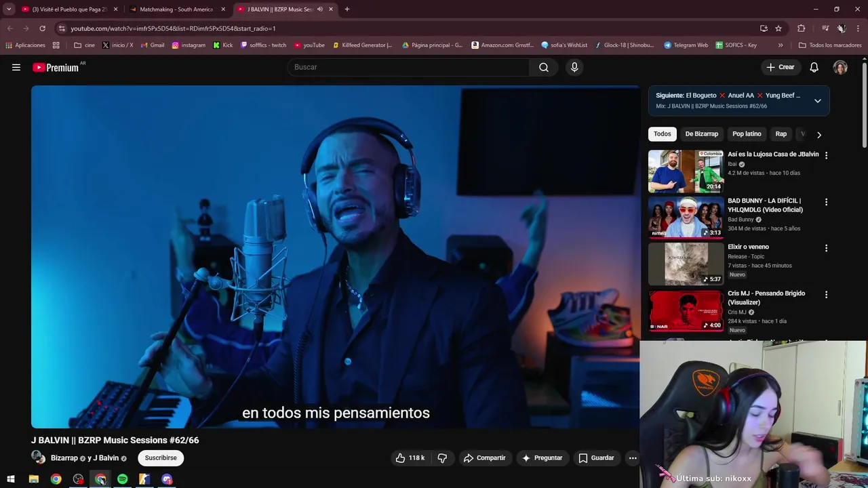Like the video with 118 k likes

tap(410, 458)
